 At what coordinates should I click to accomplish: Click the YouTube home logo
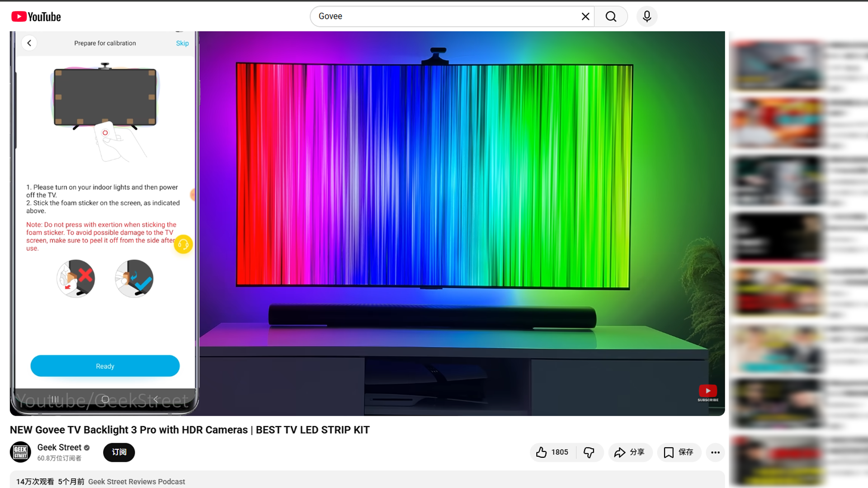36,17
